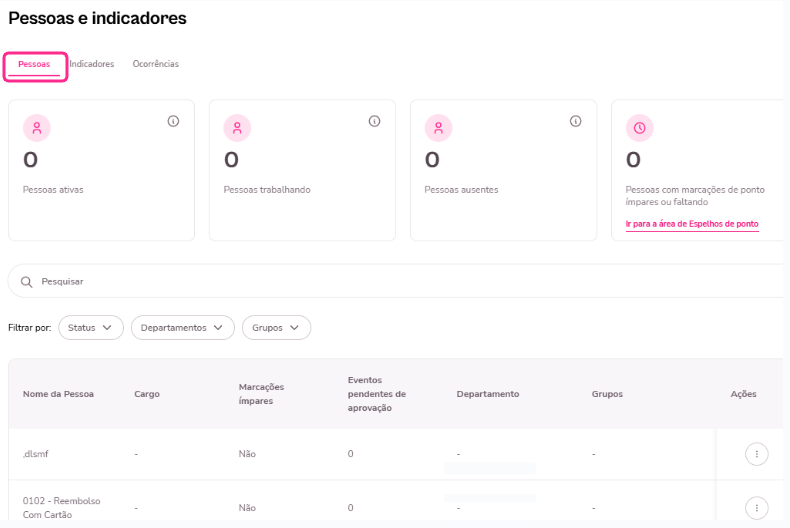This screenshot has height=528, width=790.
Task: Follow the Espelhos de ponto link
Action: (692, 224)
